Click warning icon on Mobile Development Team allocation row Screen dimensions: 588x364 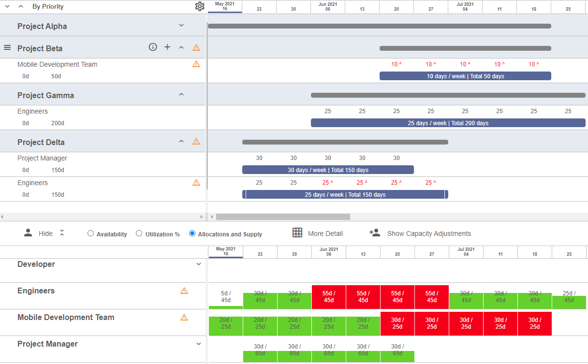[196, 64]
